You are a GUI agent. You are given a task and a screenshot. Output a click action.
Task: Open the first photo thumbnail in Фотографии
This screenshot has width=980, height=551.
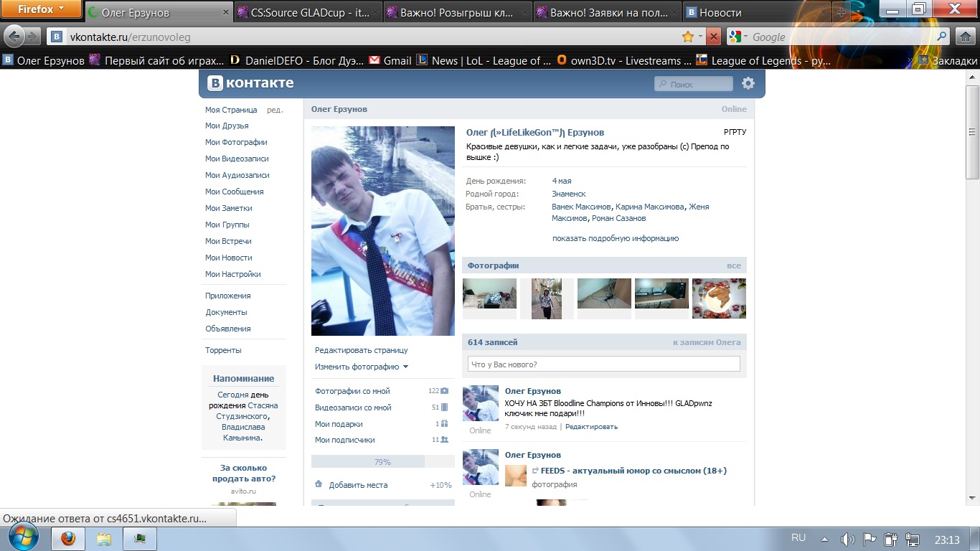coord(489,298)
